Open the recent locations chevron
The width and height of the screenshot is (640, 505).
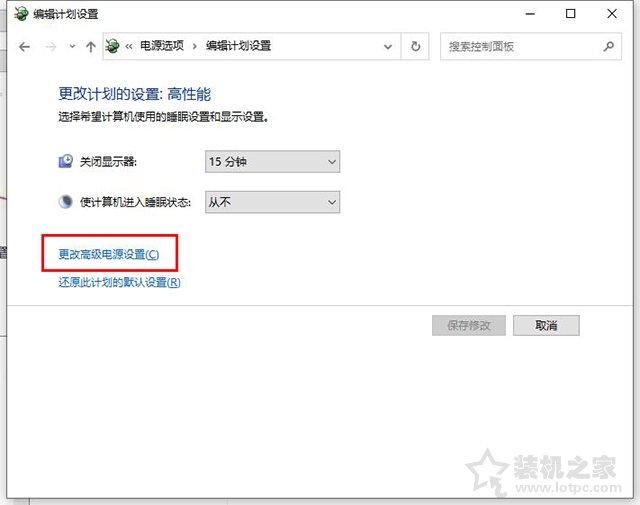[x=72, y=47]
